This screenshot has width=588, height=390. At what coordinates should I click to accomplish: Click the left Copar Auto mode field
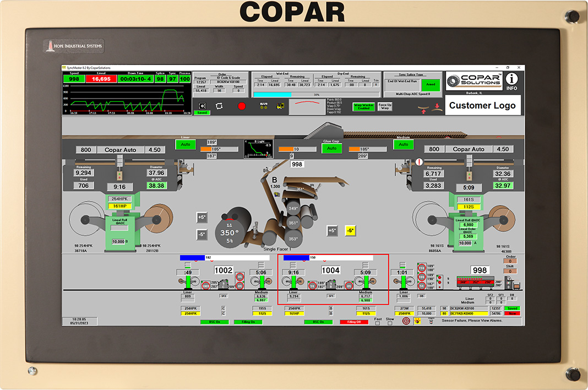[x=121, y=150]
